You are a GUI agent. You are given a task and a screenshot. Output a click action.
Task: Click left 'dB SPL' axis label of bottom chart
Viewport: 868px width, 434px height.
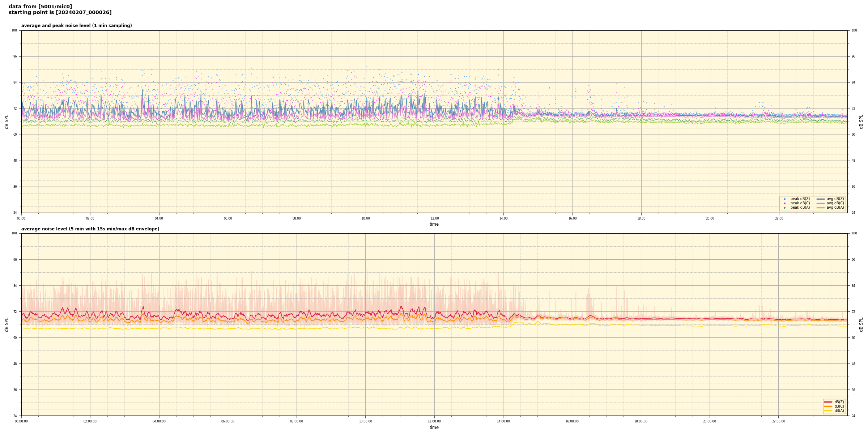click(x=7, y=324)
